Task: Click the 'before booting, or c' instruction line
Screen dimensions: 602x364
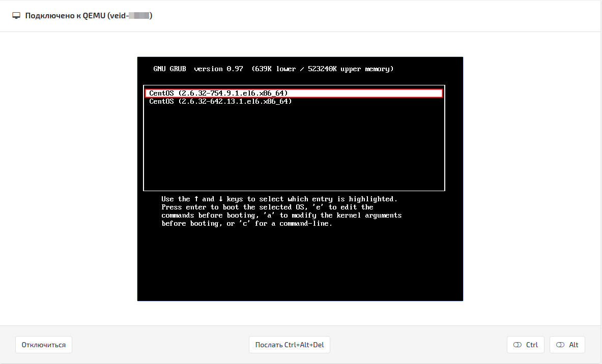Action: click(x=247, y=224)
